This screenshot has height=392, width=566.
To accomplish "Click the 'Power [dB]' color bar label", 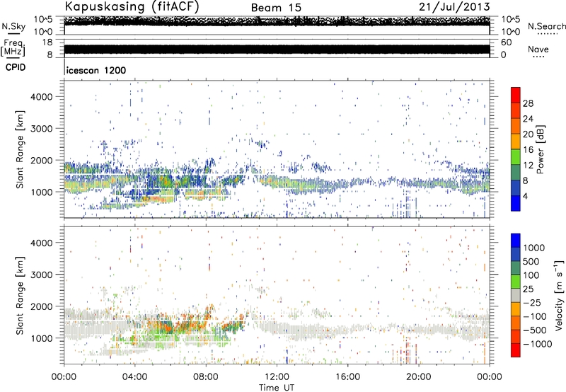I will [x=540, y=149].
